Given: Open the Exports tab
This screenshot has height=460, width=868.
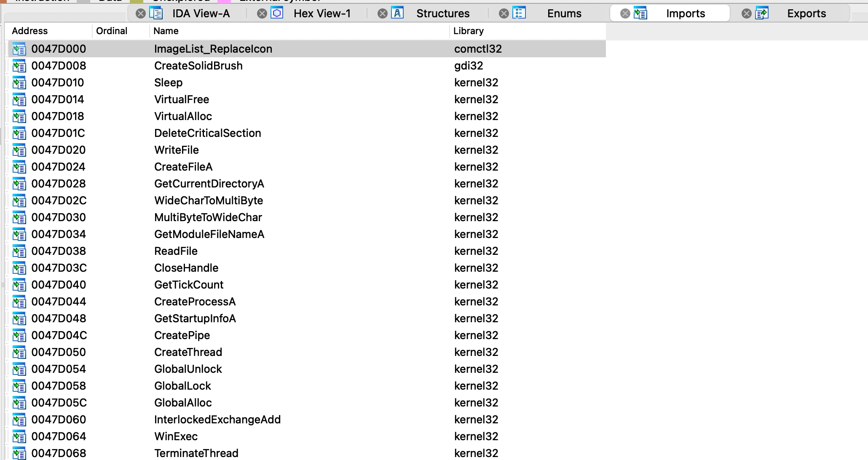Looking at the screenshot, I should [x=806, y=13].
